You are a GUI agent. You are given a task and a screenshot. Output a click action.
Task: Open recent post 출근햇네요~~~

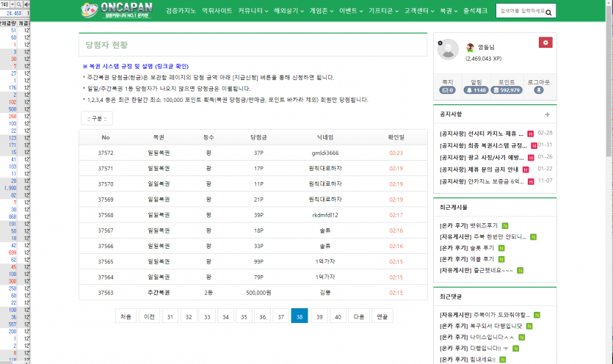(x=476, y=270)
